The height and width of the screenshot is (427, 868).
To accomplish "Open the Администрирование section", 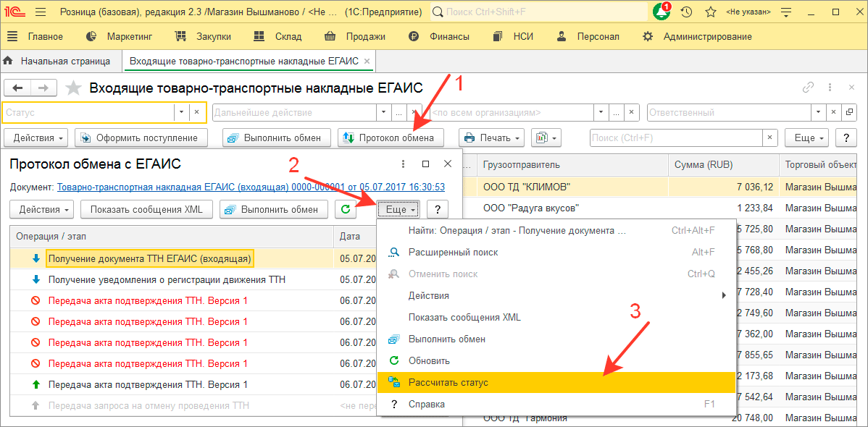I will [696, 37].
